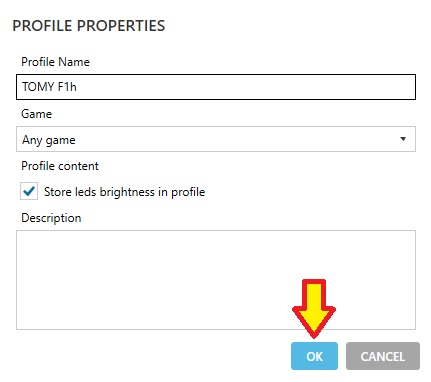Click inside the Description text area
This screenshot has width=431, height=382.
coord(216,280)
